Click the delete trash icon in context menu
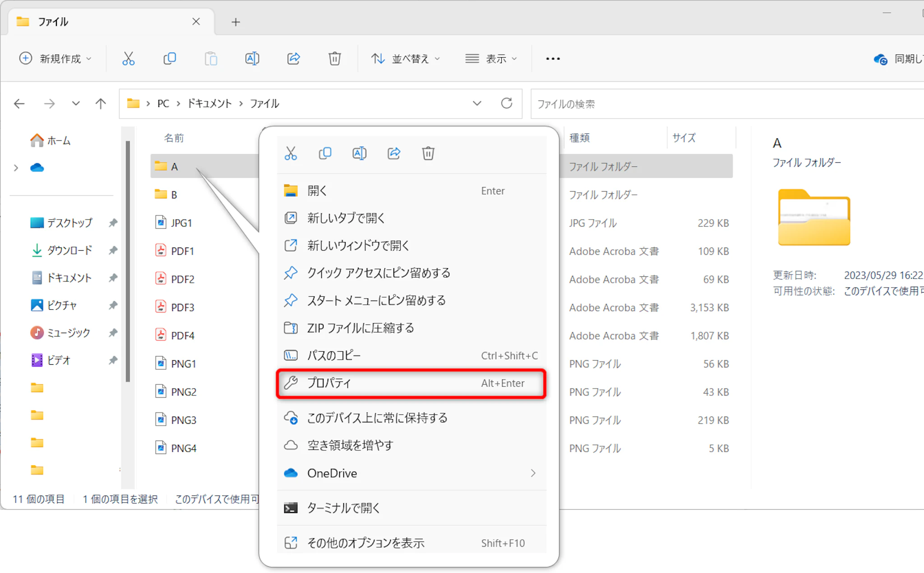924x573 pixels. 428,154
